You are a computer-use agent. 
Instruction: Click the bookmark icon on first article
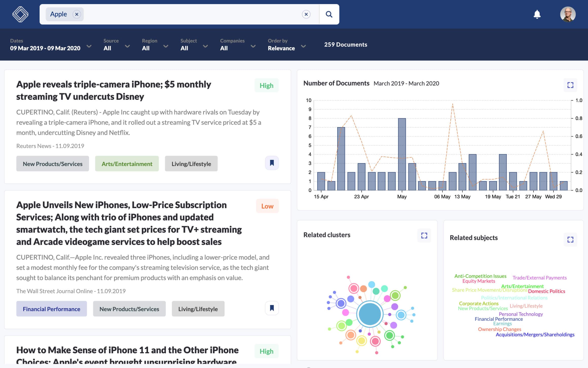[272, 162]
